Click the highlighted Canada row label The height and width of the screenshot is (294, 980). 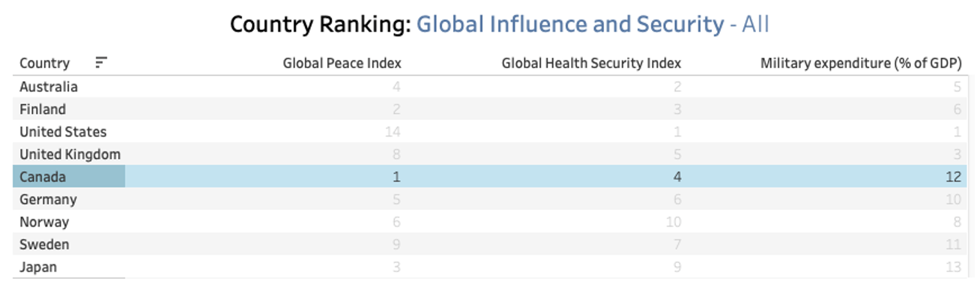point(43,177)
